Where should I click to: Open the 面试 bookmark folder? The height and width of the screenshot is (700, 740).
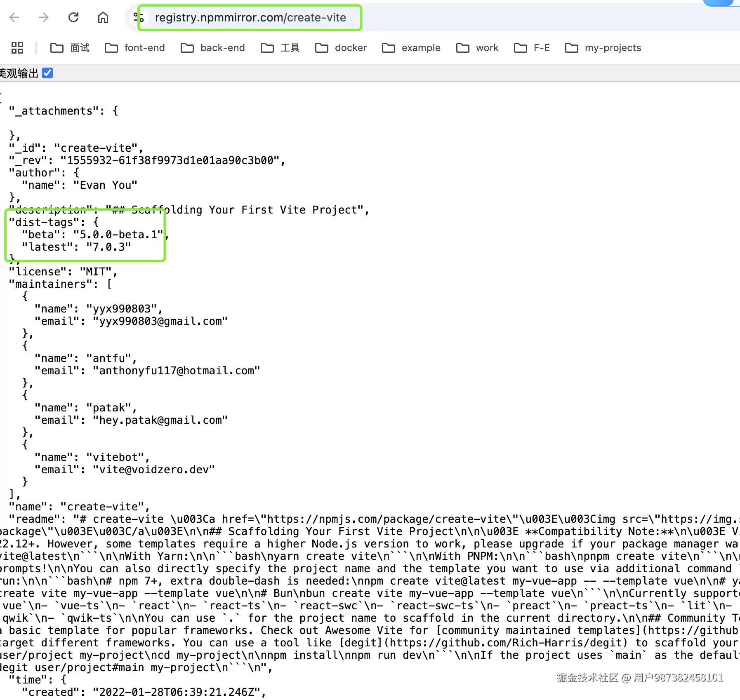point(70,48)
